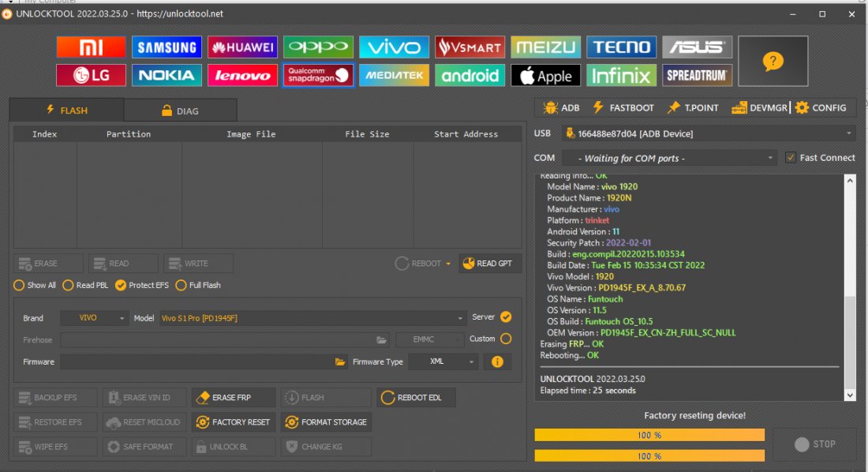The width and height of the screenshot is (868, 472).
Task: Click the File Size column header
Action: (368, 134)
